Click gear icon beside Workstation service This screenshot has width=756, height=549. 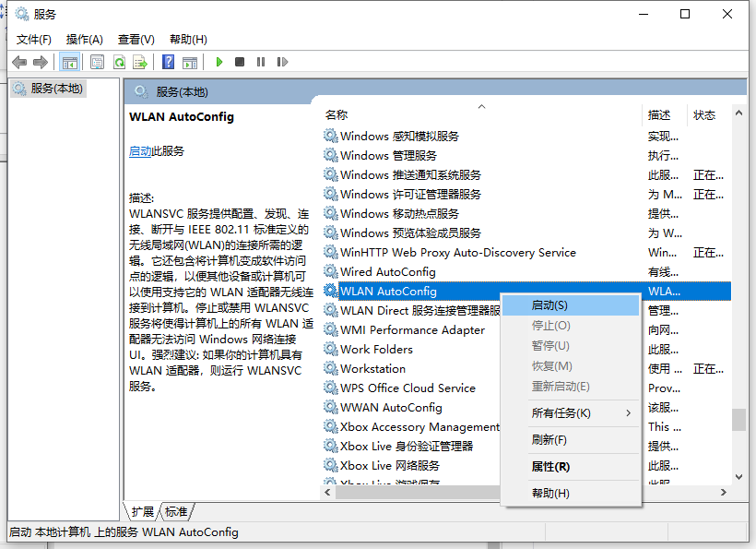pos(330,368)
